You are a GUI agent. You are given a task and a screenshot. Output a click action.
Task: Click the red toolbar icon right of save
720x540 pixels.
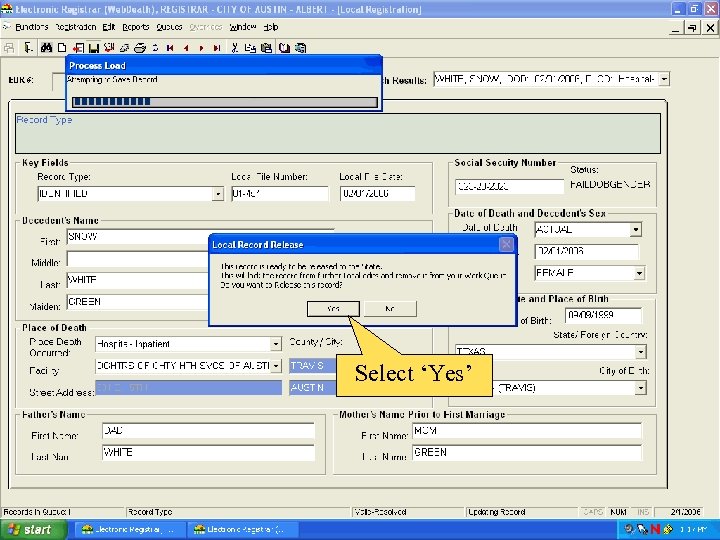(x=109, y=48)
